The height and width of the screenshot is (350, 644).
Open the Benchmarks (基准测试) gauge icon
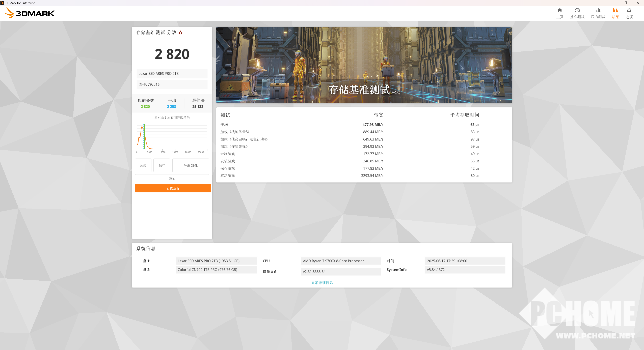(577, 10)
